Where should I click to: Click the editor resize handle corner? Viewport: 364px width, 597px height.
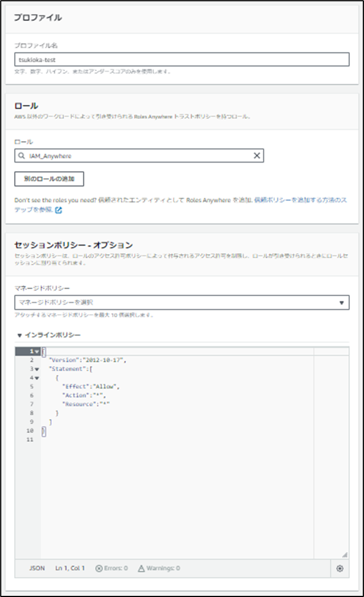point(345,555)
